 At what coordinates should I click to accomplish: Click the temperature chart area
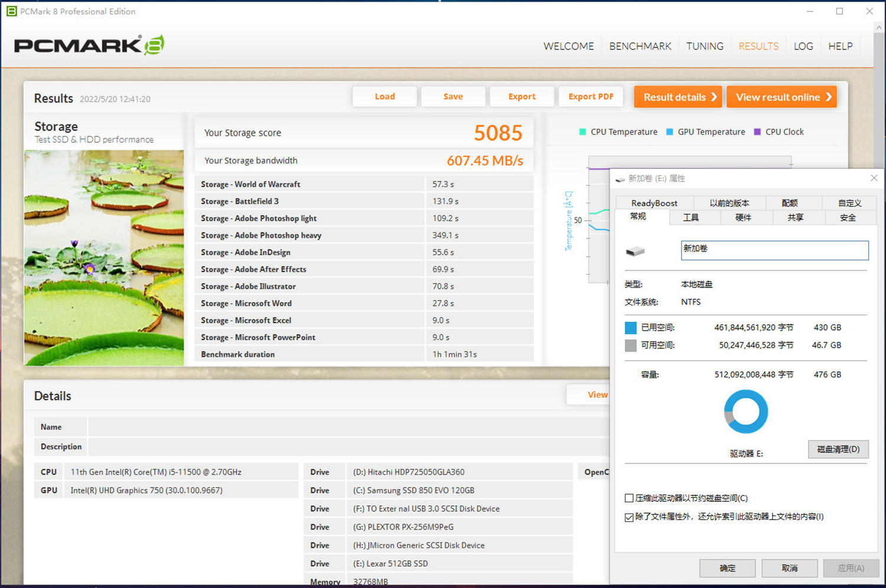point(598,220)
